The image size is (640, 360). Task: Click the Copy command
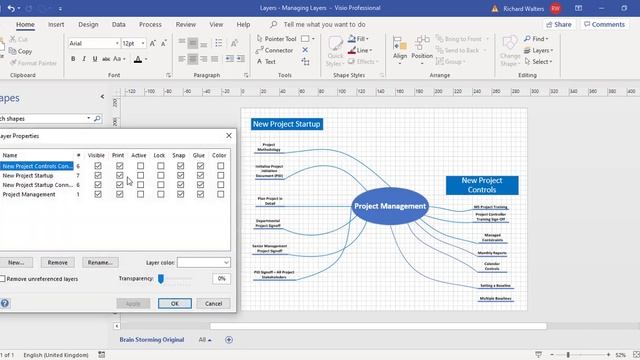20,51
